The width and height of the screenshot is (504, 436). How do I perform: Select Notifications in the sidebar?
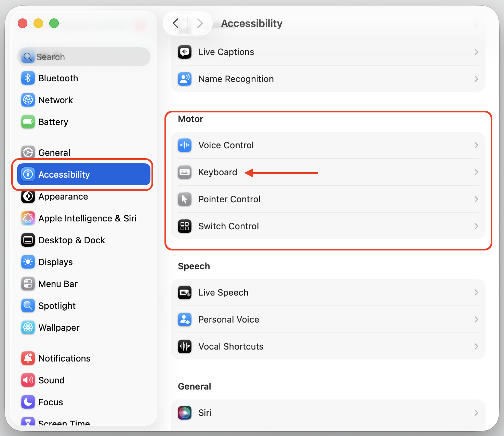pyautogui.click(x=84, y=358)
